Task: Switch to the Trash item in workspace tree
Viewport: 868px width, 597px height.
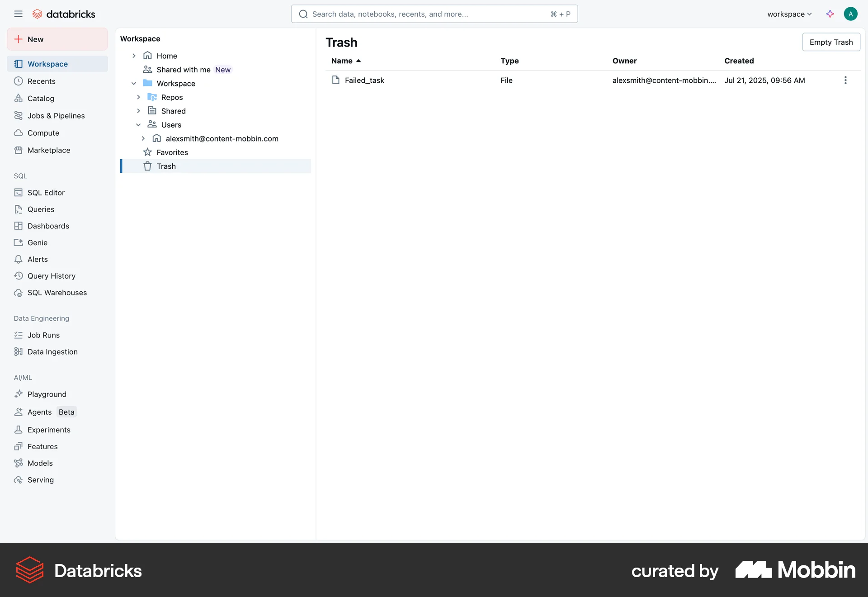Action: [166, 166]
